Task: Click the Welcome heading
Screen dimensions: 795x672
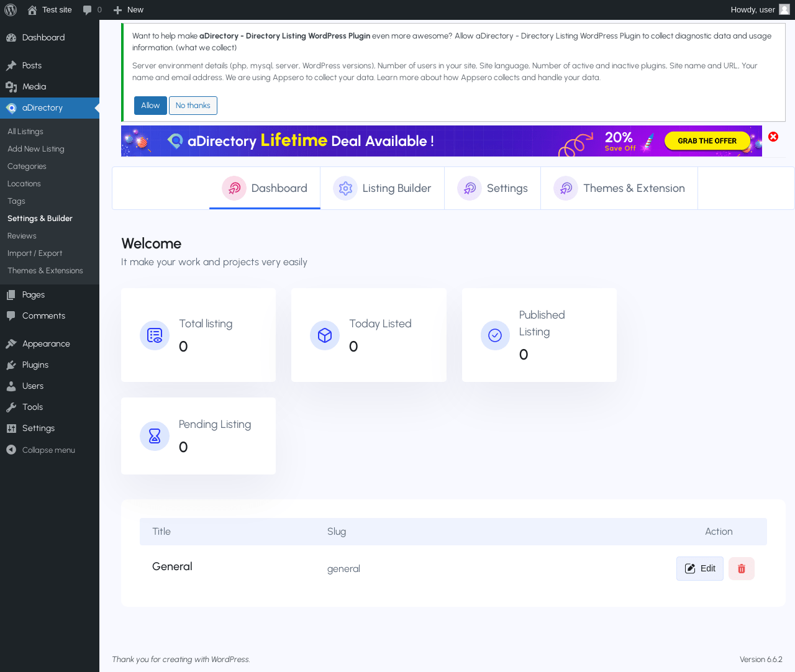Action: click(152, 243)
